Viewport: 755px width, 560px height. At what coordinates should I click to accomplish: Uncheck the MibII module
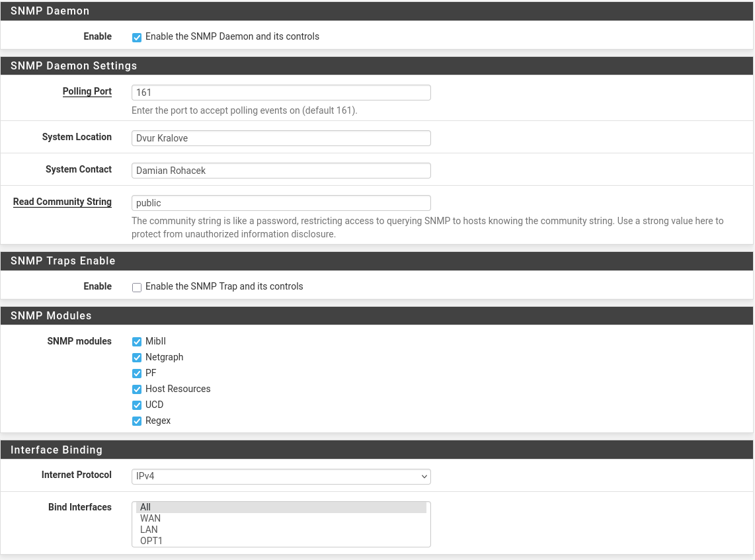point(137,342)
